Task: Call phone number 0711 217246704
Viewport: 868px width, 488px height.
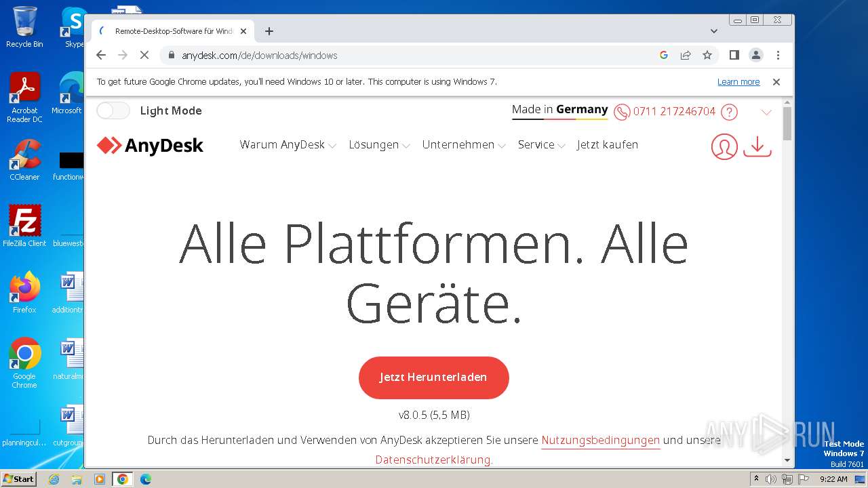Action: [674, 111]
